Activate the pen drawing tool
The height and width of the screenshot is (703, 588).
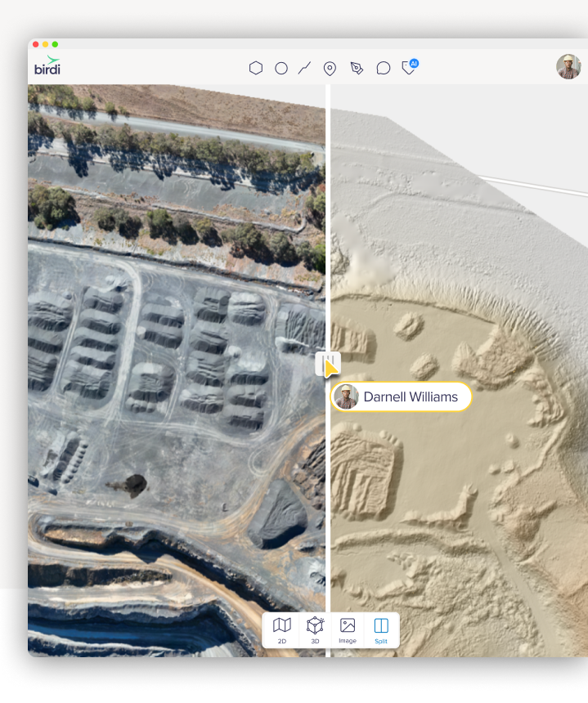[357, 68]
